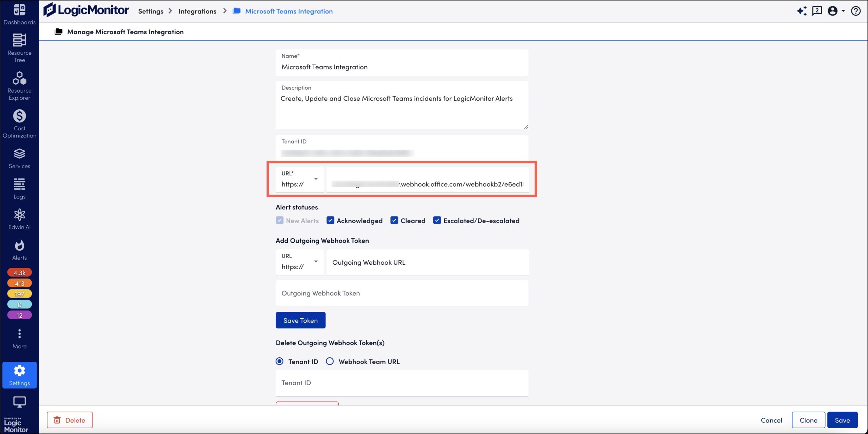Launch Edwin AI from sidebar

pyautogui.click(x=19, y=219)
